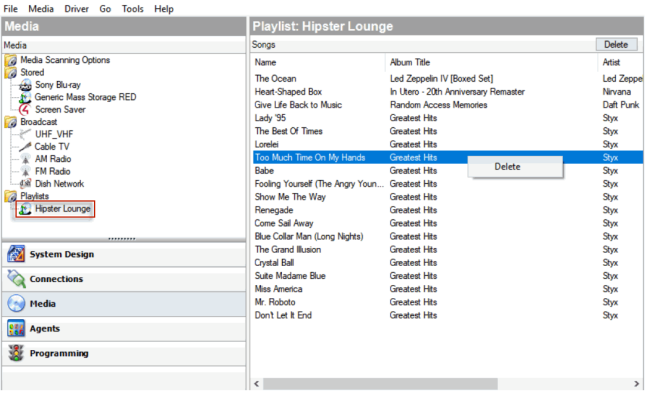Image resolution: width=650 pixels, height=397 pixels.
Task: Choose Delete from the context menu
Action: pyautogui.click(x=515, y=167)
